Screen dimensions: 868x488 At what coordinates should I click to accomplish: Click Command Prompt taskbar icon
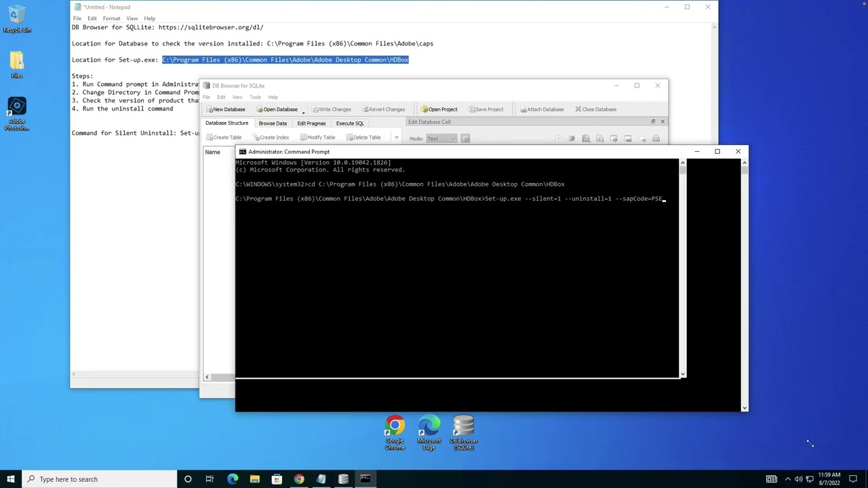click(x=365, y=479)
